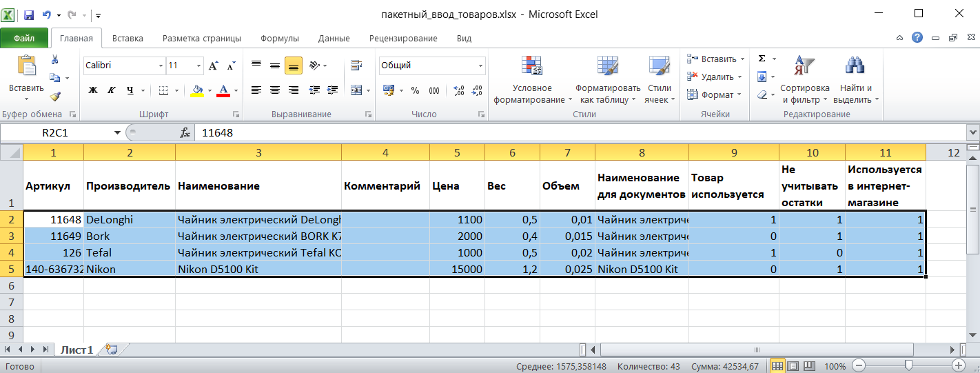Screen dimensions: 980x373
Task: Apply thousands separator 000 format
Action: [x=434, y=90]
